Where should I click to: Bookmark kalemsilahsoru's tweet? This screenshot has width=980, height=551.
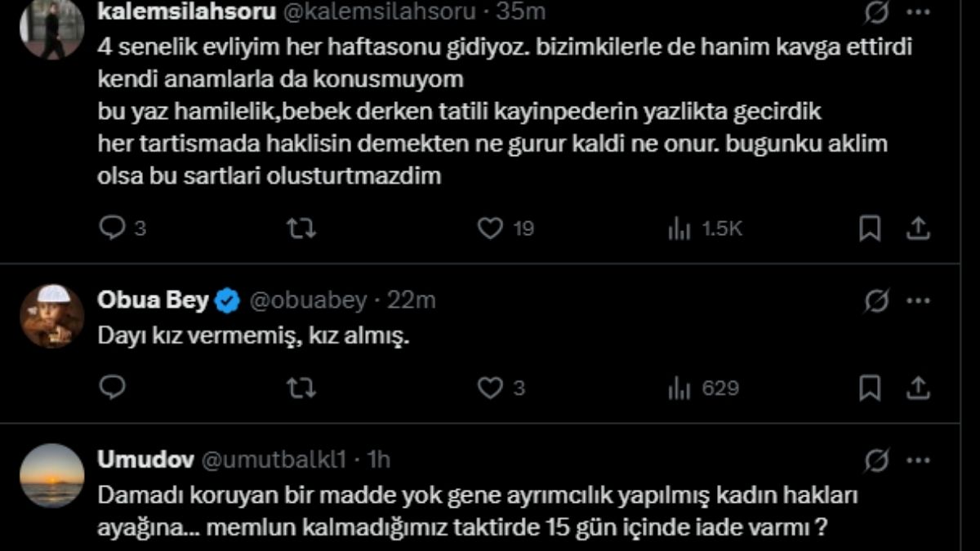click(870, 229)
